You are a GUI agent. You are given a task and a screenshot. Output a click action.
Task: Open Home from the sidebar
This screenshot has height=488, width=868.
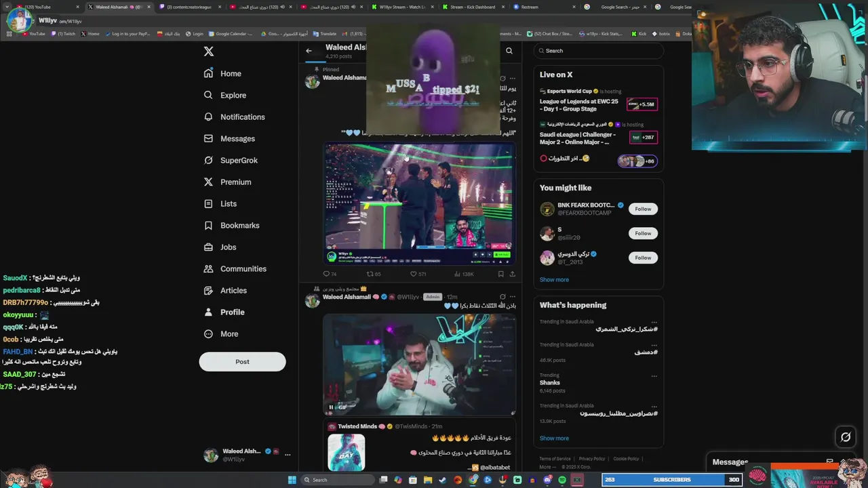point(222,73)
